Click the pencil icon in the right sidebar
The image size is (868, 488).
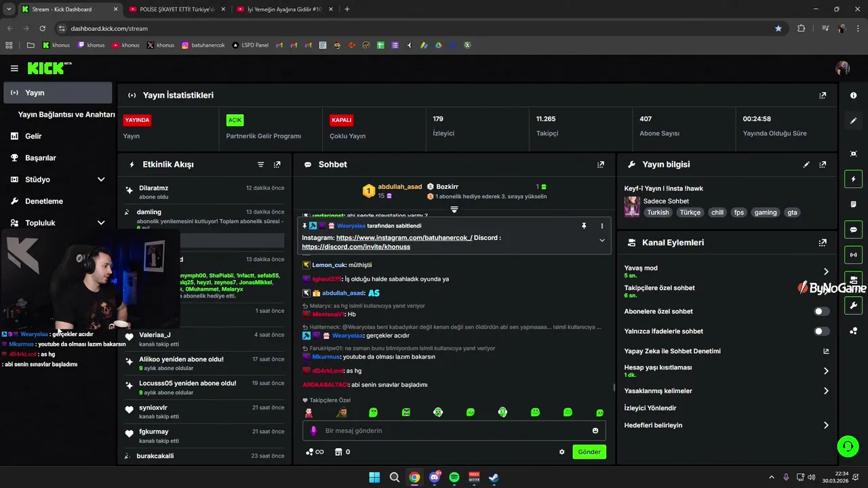[853, 121]
